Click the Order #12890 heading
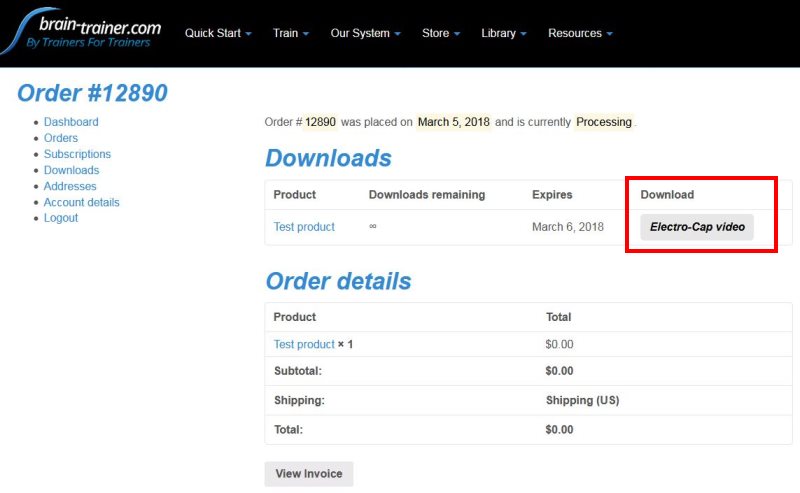The height and width of the screenshot is (493, 800). [92, 93]
